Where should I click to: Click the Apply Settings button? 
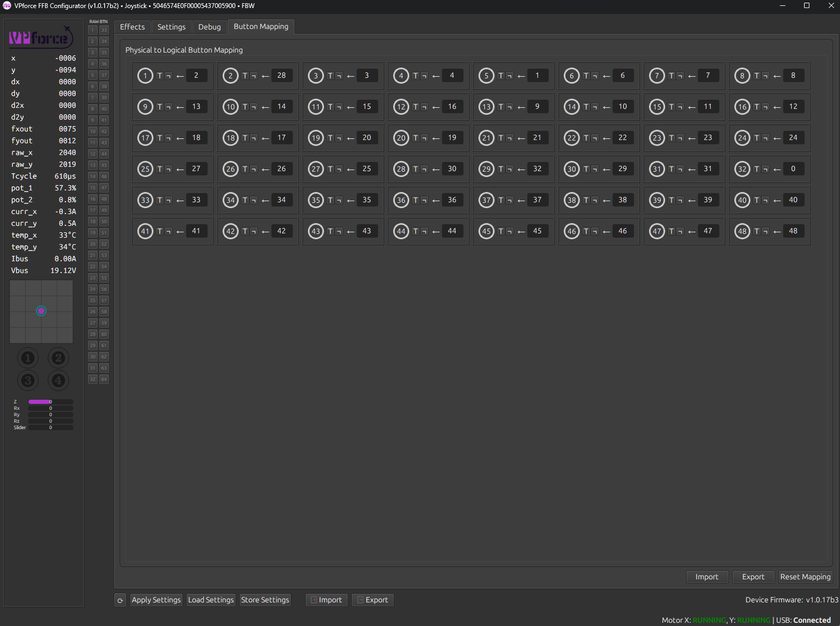click(156, 600)
